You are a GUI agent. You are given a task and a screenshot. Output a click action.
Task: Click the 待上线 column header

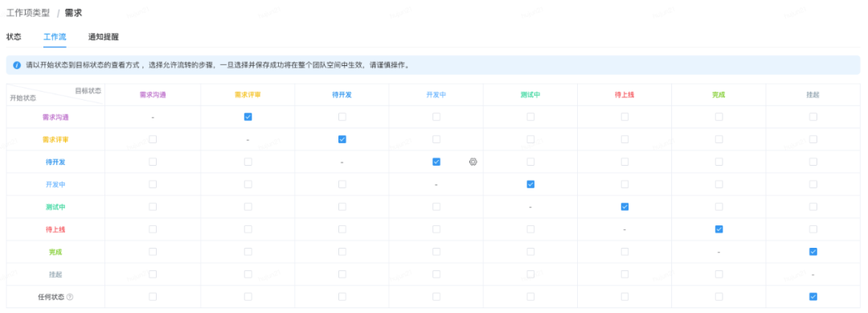click(624, 95)
